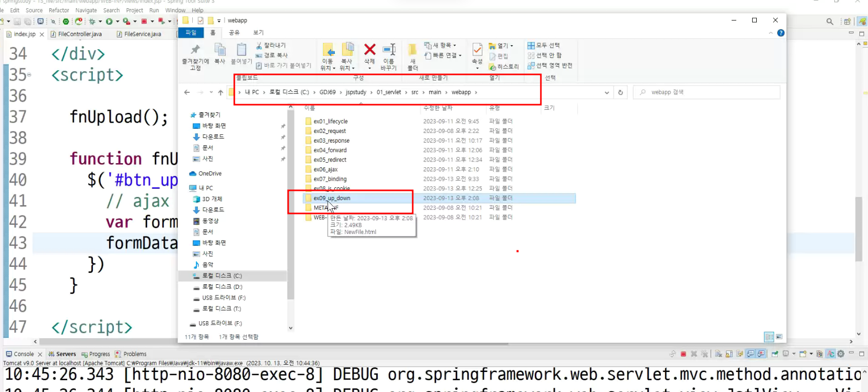868x392 pixels.
Task: Click the Skip All Breakpoints icon
Action: (53, 22)
